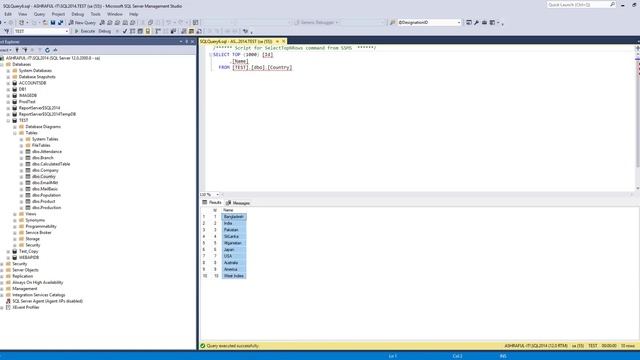Image resolution: width=640 pixels, height=360 pixels.
Task: Close the Object Explorer panel
Action: (192, 42)
